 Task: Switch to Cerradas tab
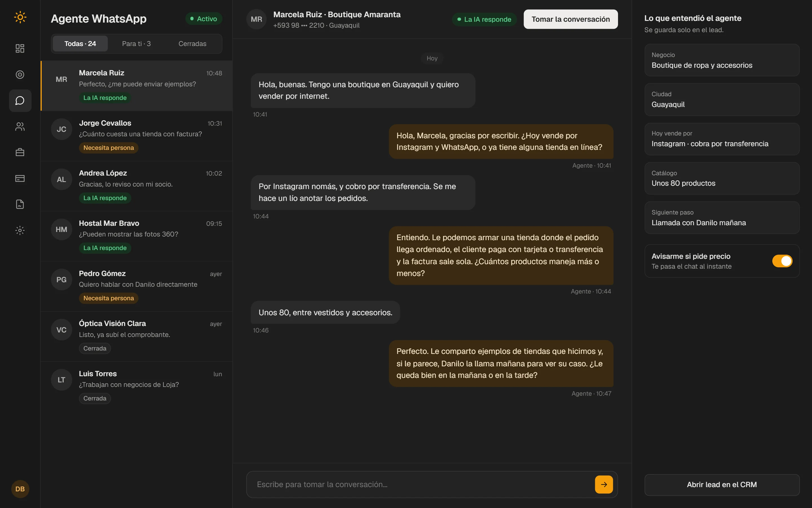point(192,44)
